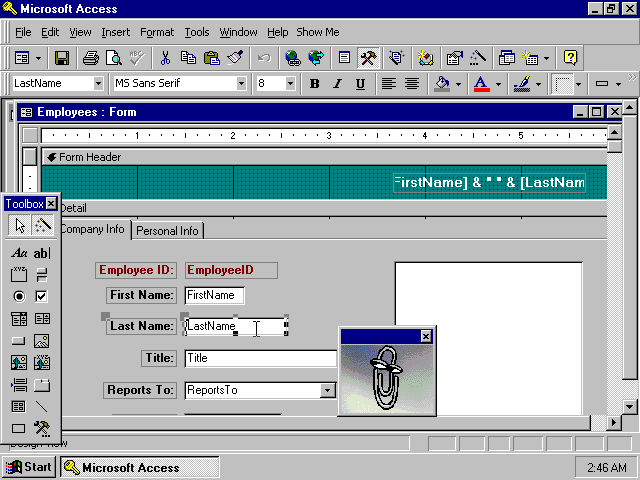The image size is (640, 480).
Task: Open the Properties sheet icon
Action: (x=454, y=58)
